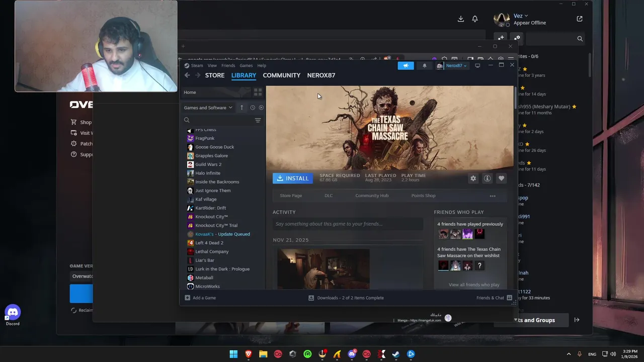644x362 pixels.
Task: Open Steam from the taskbar
Action: point(396,354)
